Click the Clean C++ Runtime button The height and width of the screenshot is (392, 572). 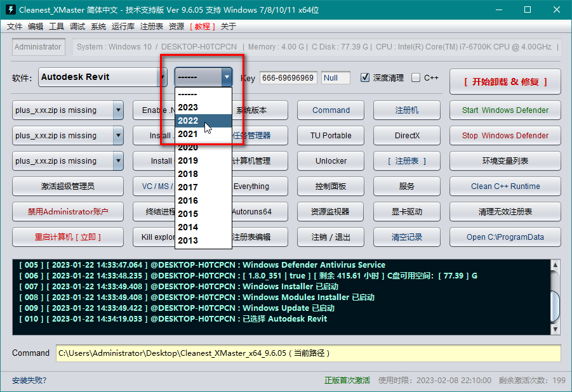tap(505, 186)
